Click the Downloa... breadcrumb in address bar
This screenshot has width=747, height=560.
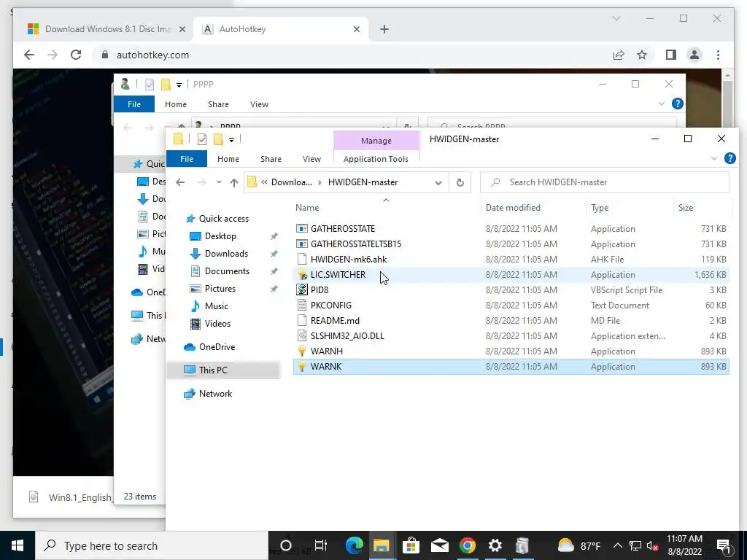click(292, 182)
